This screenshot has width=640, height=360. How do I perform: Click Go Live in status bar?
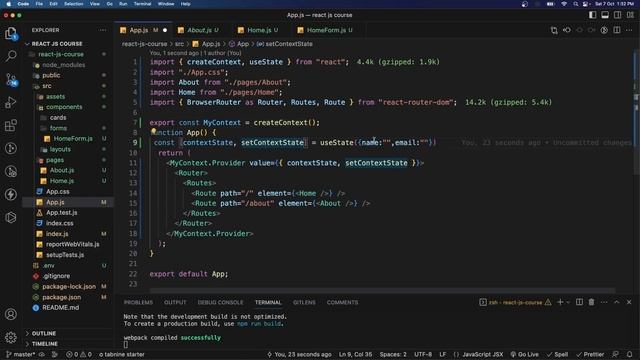[x=524, y=354]
